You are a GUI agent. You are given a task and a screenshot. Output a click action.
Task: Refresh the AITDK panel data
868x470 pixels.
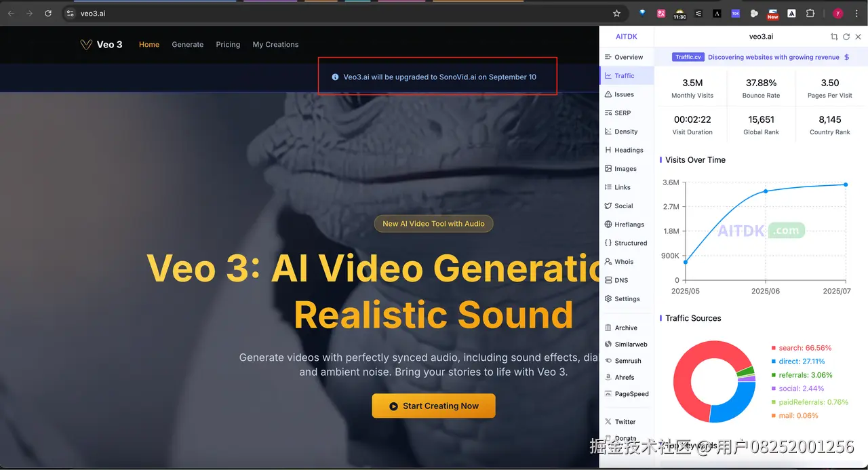point(846,37)
